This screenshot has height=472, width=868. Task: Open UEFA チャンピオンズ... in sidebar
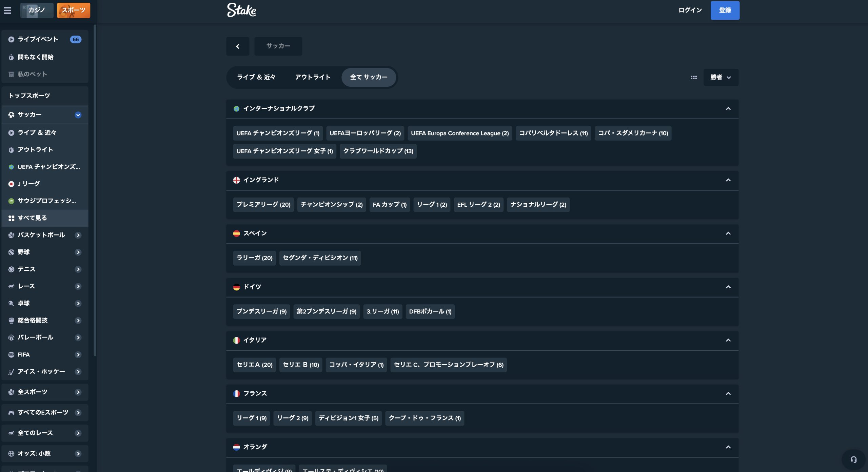click(45, 167)
